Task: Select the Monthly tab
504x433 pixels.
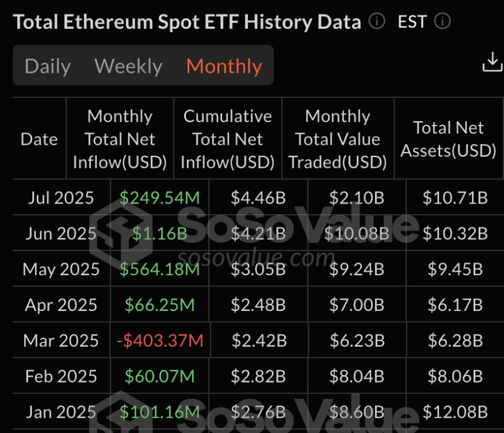Action: click(224, 66)
